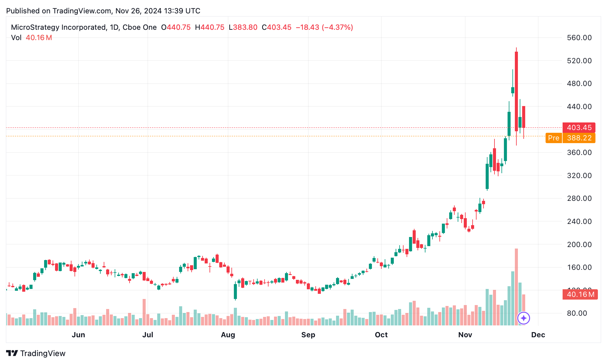607x364 pixels.
Task: Click the Jun label on time axis
Action: pyautogui.click(x=78, y=335)
